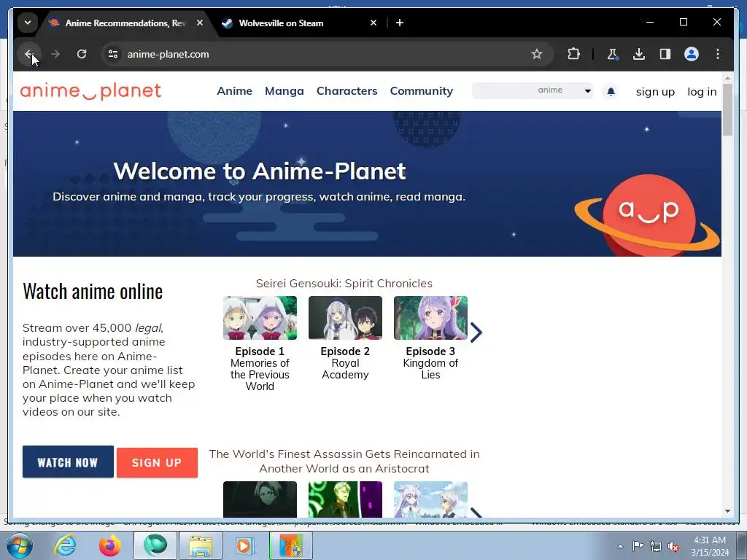
Task: Click the network tray icon
Action: pyautogui.click(x=656, y=546)
